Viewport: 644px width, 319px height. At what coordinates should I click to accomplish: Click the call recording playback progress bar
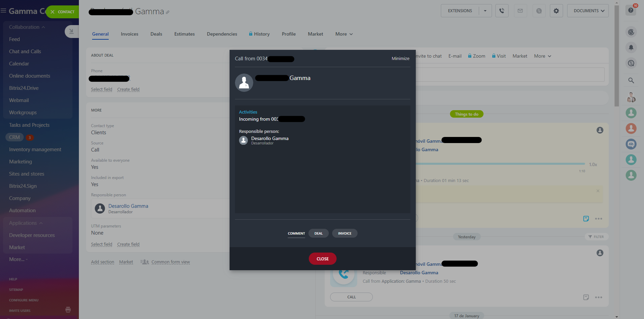tap(500, 164)
